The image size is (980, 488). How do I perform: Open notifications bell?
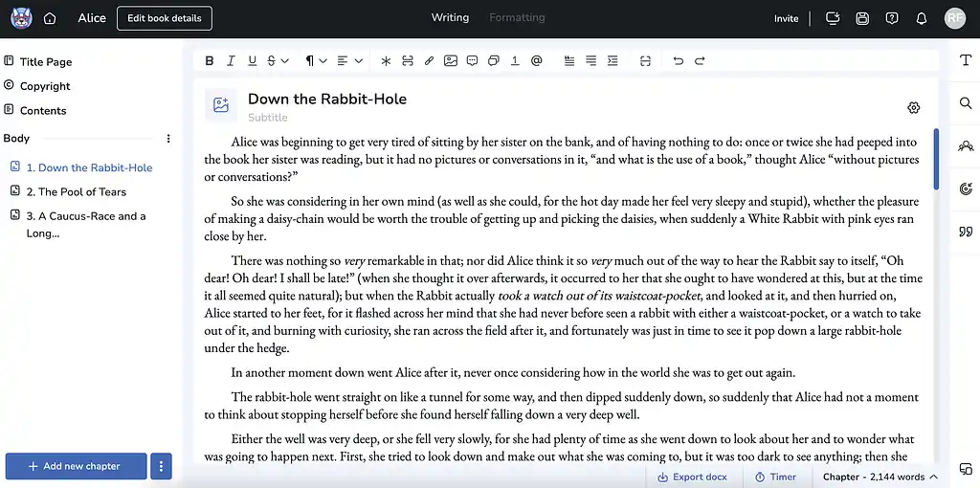(922, 19)
